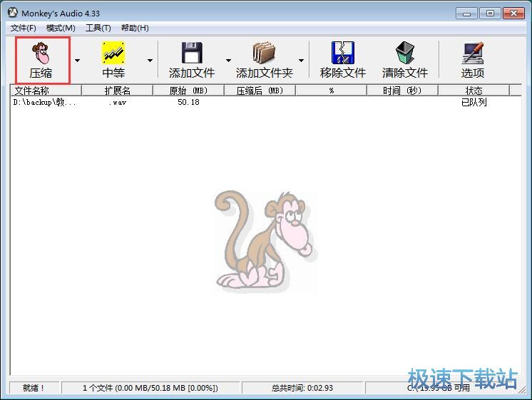
Task: Click the 压缩 compress monkey icon
Action: (x=41, y=53)
